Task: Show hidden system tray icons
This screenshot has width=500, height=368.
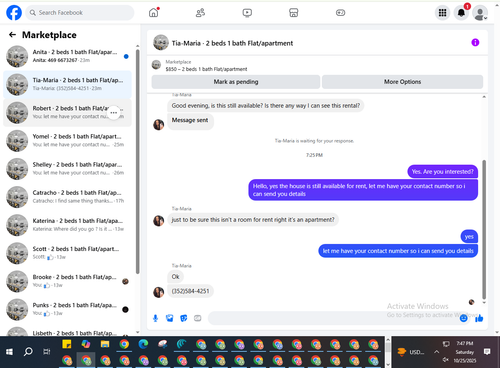Action: (436, 352)
